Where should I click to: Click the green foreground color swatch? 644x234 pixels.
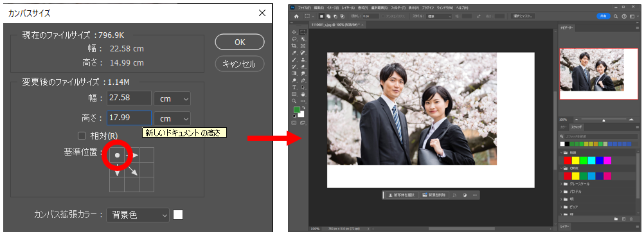click(296, 110)
